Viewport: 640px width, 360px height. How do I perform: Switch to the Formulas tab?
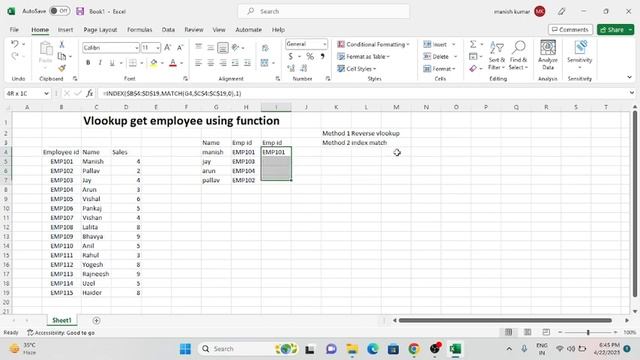point(139,30)
